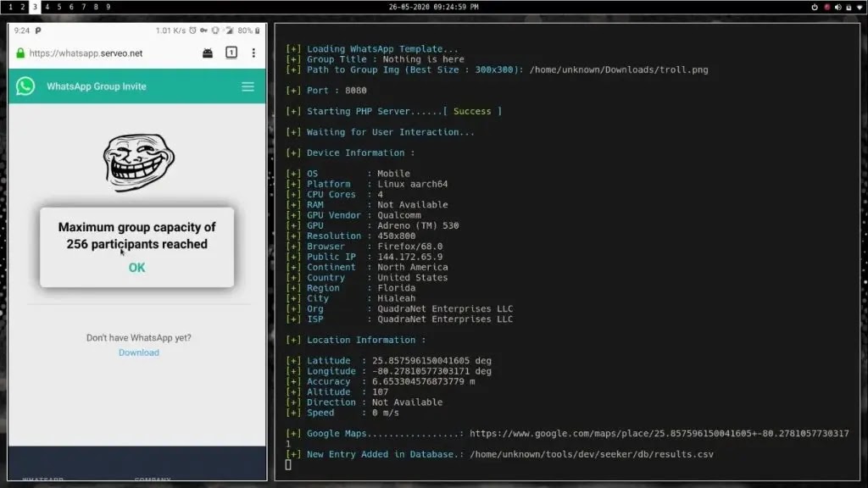Click the Success status text
868x488 pixels.
point(471,111)
